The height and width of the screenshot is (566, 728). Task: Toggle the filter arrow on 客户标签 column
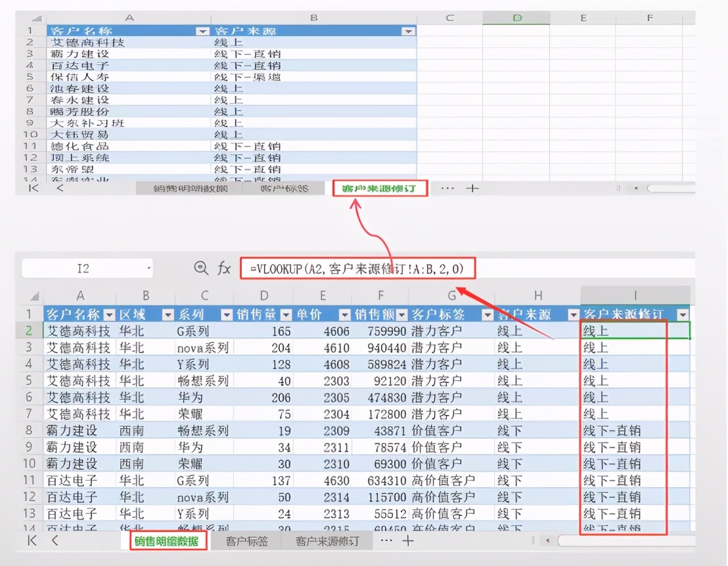click(x=486, y=313)
